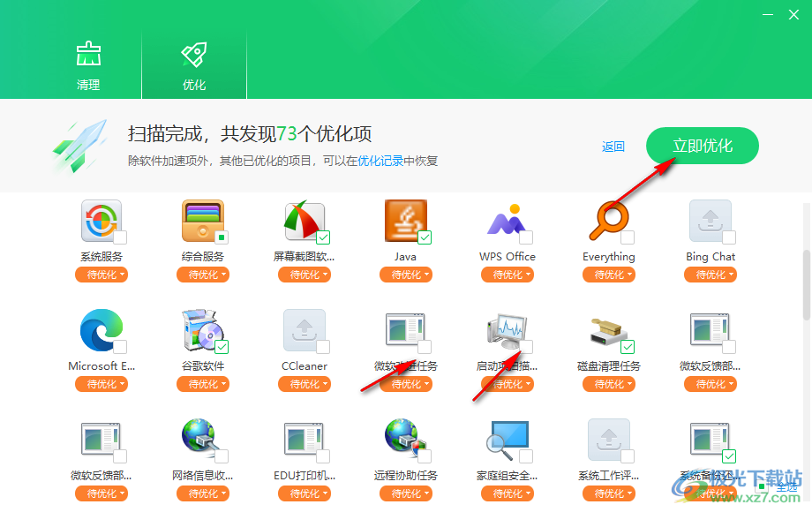
Task: Uncheck the Java optimization checkbox
Action: click(424, 237)
